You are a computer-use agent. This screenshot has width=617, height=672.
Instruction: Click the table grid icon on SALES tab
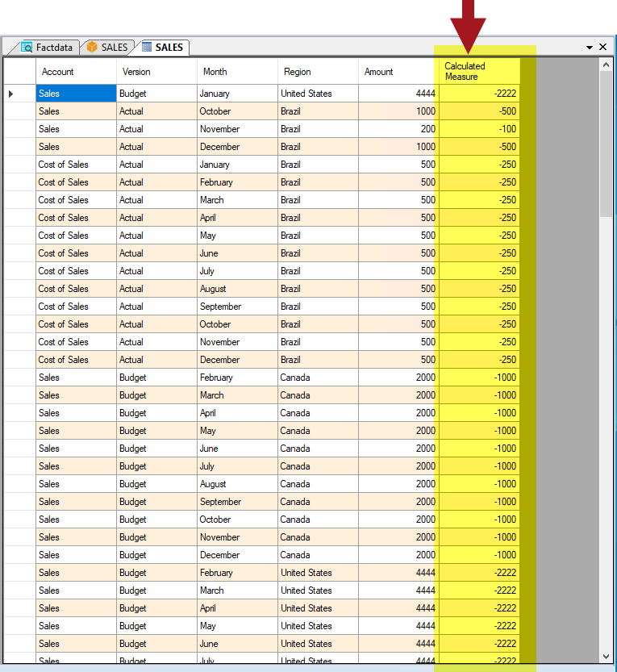pos(147,48)
